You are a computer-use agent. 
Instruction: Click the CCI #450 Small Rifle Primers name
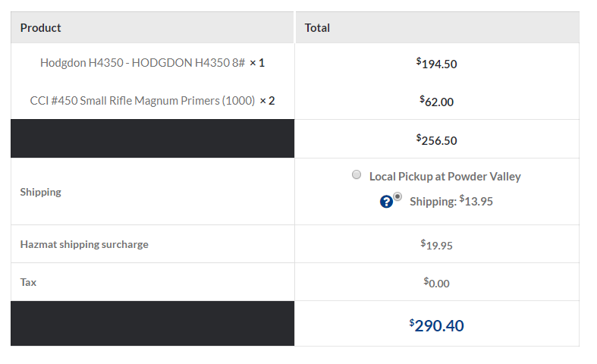142,101
